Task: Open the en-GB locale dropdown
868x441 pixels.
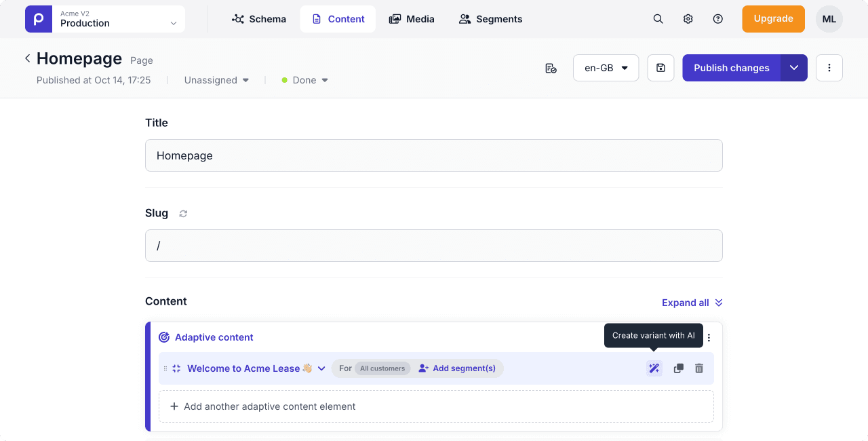Action: 606,68
